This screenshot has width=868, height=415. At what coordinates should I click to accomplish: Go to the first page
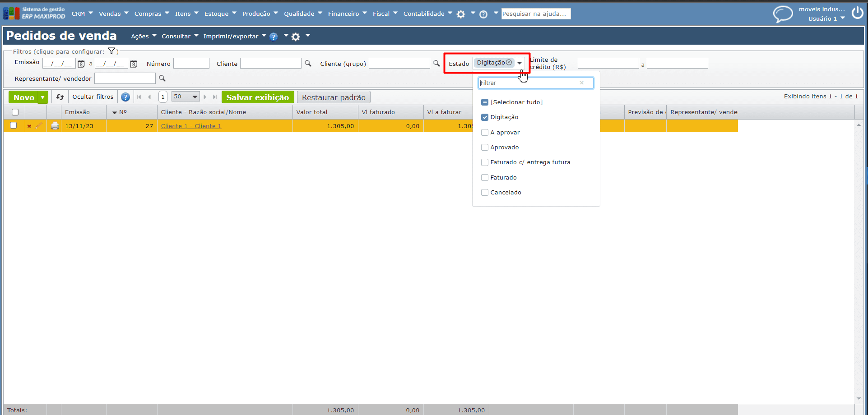tap(139, 97)
